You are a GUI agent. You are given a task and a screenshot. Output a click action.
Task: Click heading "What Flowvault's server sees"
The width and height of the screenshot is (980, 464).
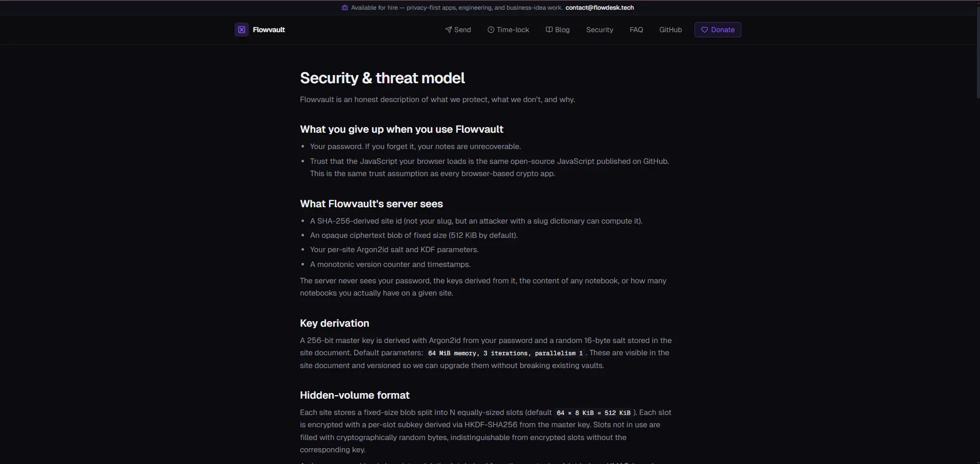click(x=371, y=204)
